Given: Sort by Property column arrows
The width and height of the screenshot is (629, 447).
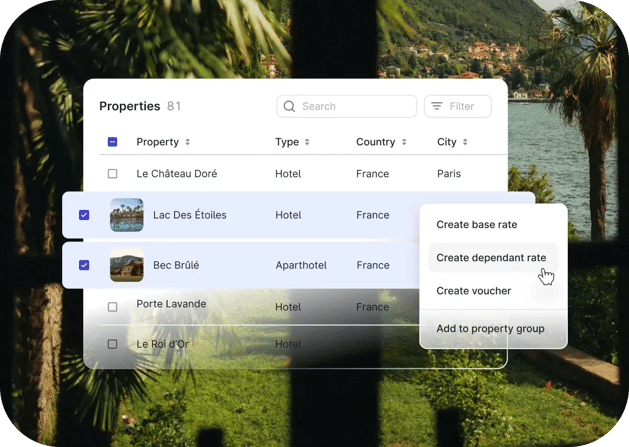Looking at the screenshot, I should tap(188, 143).
